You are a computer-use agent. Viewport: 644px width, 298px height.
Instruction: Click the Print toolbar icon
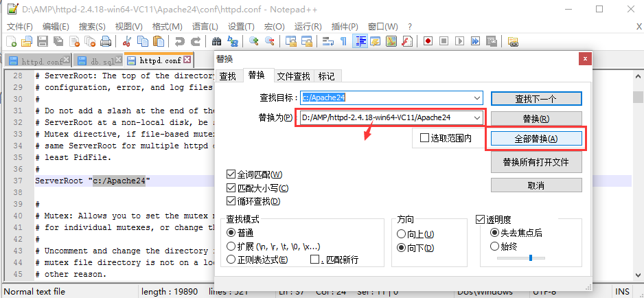(106, 41)
